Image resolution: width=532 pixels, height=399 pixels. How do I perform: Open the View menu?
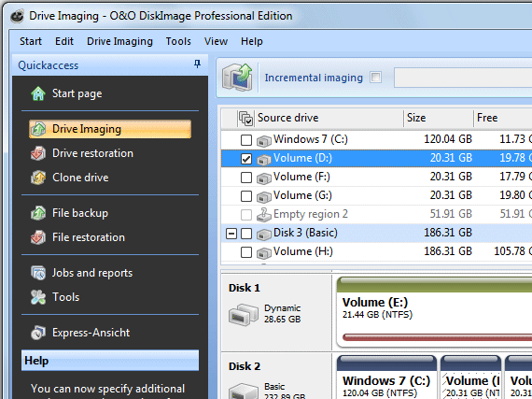coord(216,41)
